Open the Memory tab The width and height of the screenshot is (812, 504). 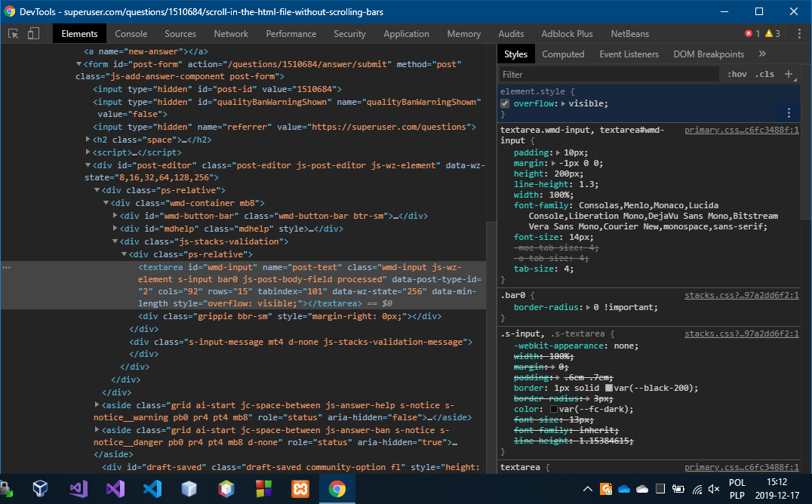pyautogui.click(x=463, y=34)
